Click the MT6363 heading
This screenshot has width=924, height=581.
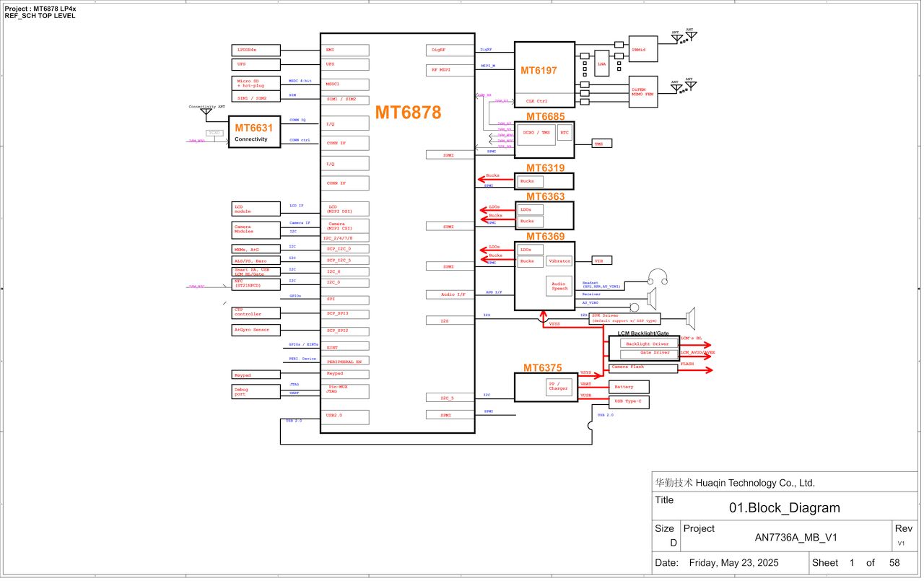point(546,196)
